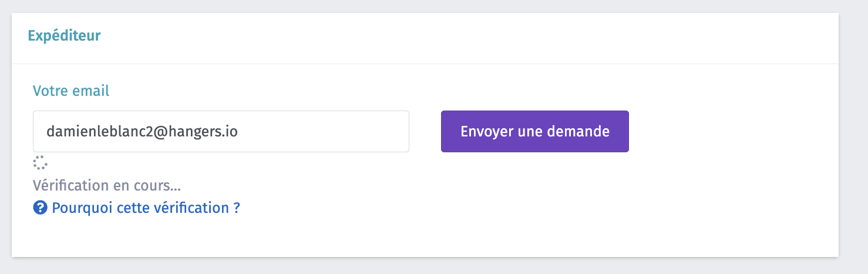868x274 pixels.
Task: Click the question mark help icon
Action: tap(40, 208)
